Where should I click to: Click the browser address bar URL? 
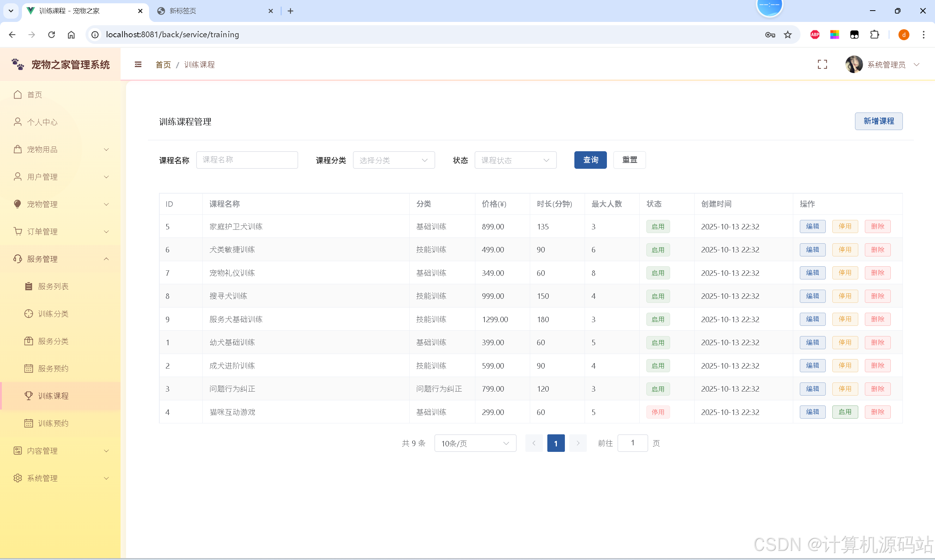pos(172,35)
